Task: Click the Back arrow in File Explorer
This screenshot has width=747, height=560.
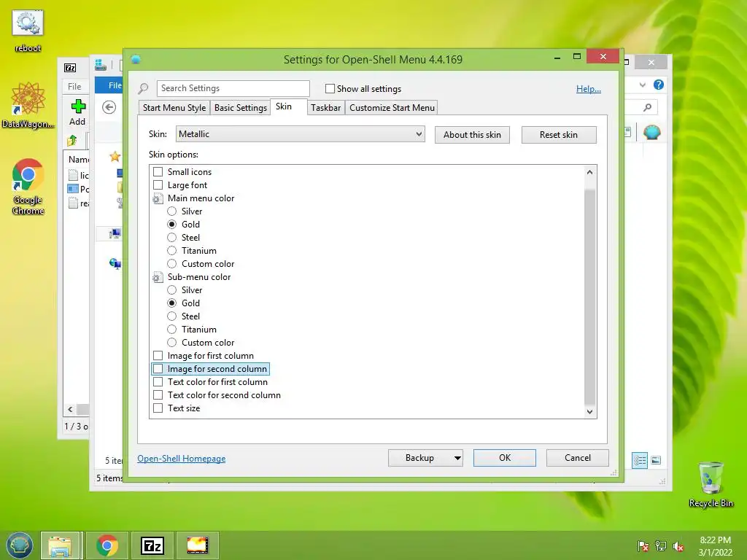Action: click(x=109, y=108)
